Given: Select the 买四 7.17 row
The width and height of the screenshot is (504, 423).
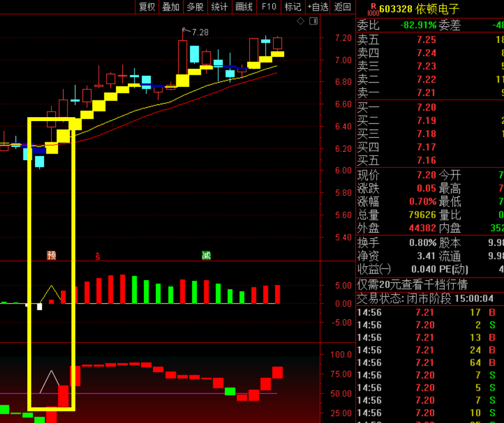Looking at the screenshot, I should pyautogui.click(x=430, y=147).
